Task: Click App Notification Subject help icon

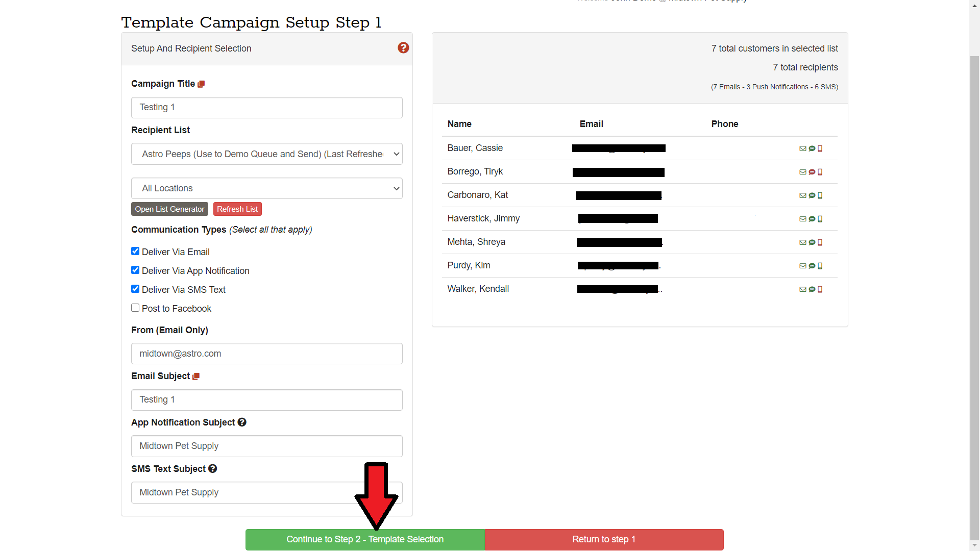Action: point(242,422)
